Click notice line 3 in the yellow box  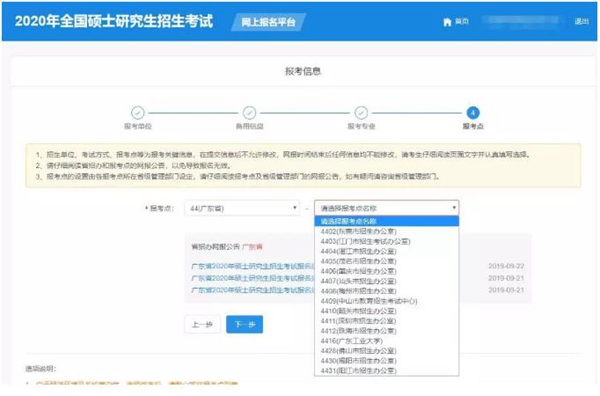point(238,177)
